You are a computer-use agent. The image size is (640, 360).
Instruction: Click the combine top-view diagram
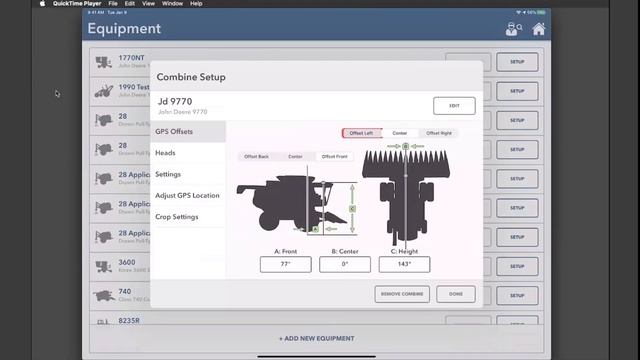[406, 197]
